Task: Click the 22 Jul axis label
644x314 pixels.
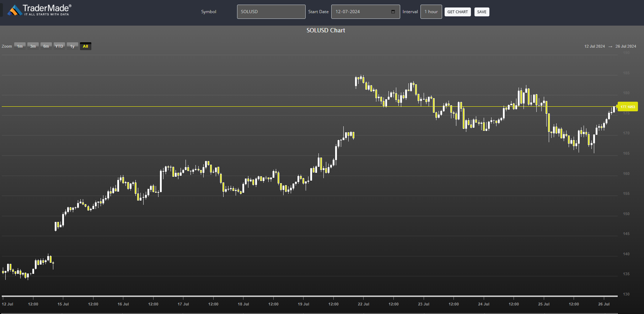Action: tap(364, 304)
